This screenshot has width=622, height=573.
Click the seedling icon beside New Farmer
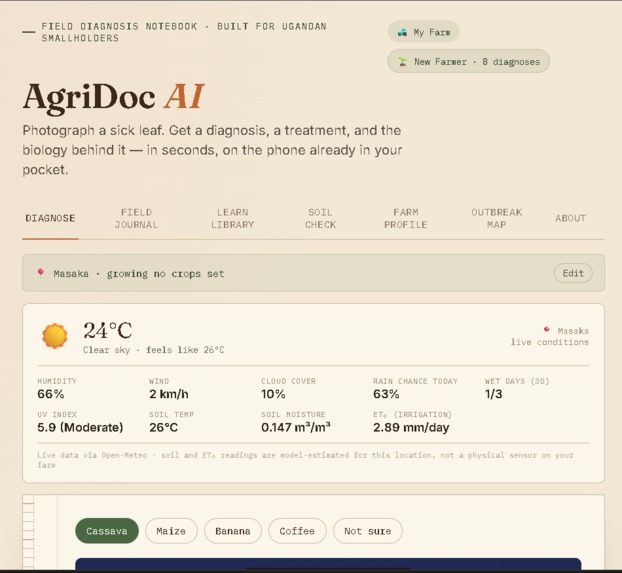(x=403, y=62)
